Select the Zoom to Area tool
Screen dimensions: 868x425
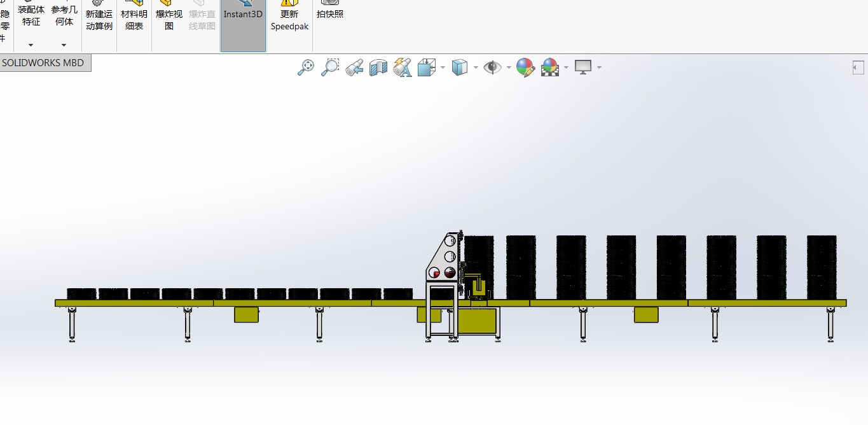coord(329,67)
